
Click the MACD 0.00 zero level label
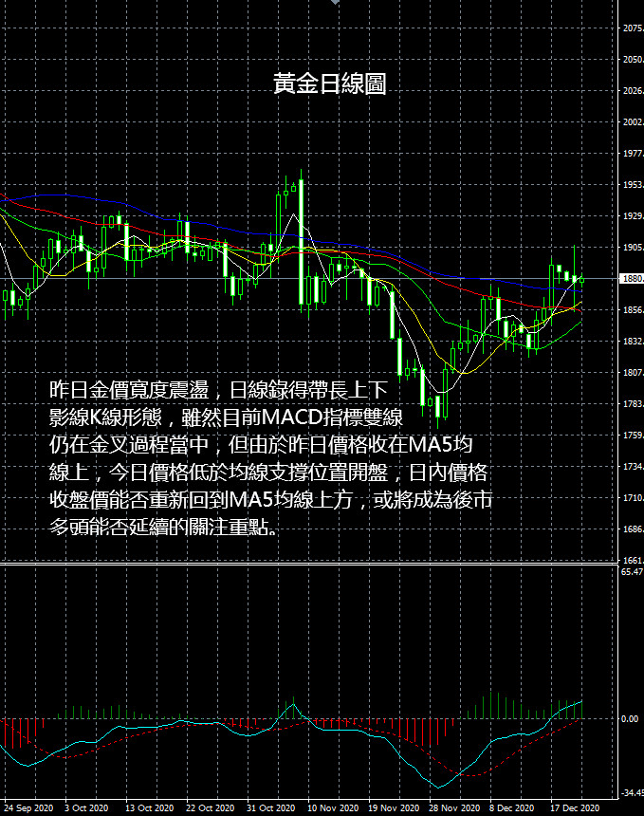pyautogui.click(x=630, y=719)
